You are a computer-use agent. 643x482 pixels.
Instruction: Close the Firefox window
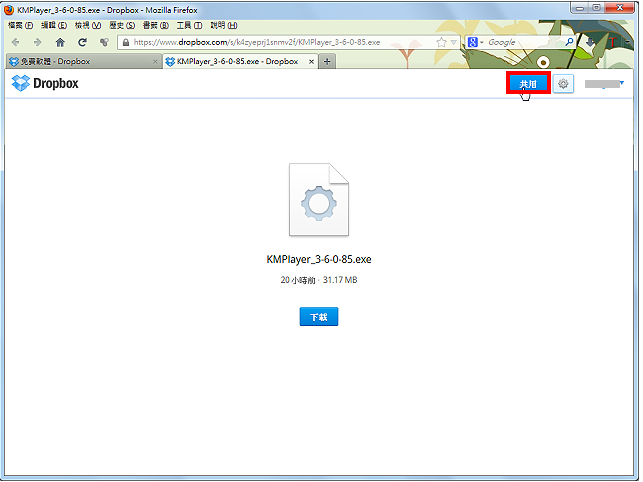tap(620, 7)
